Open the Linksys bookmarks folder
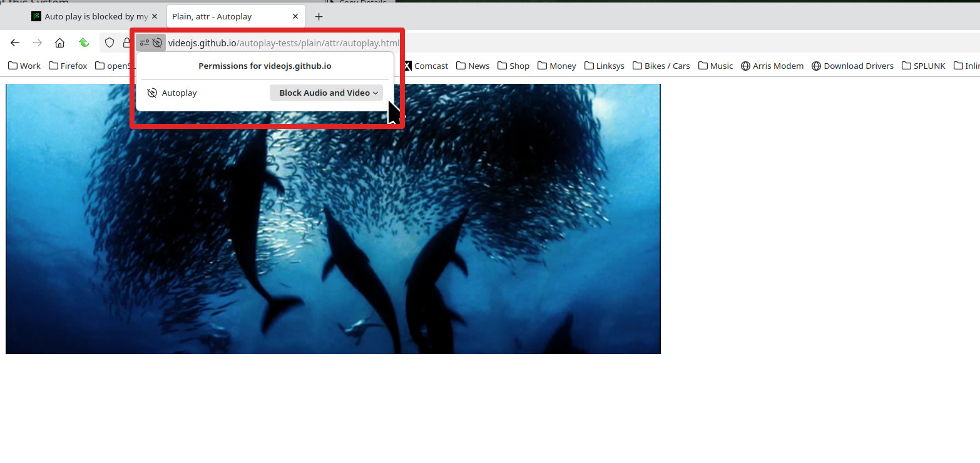The image size is (980, 463). (604, 66)
